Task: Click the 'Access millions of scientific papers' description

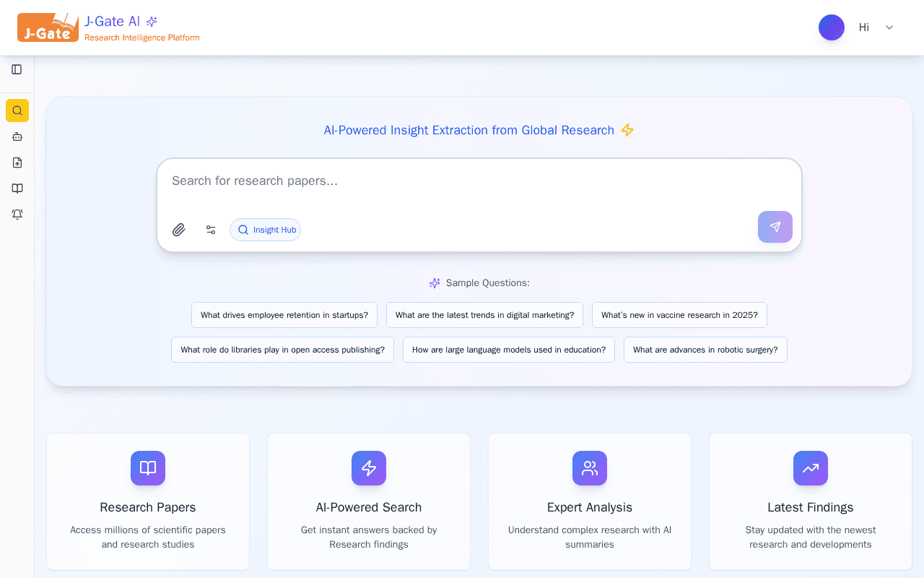Action: tap(148, 537)
